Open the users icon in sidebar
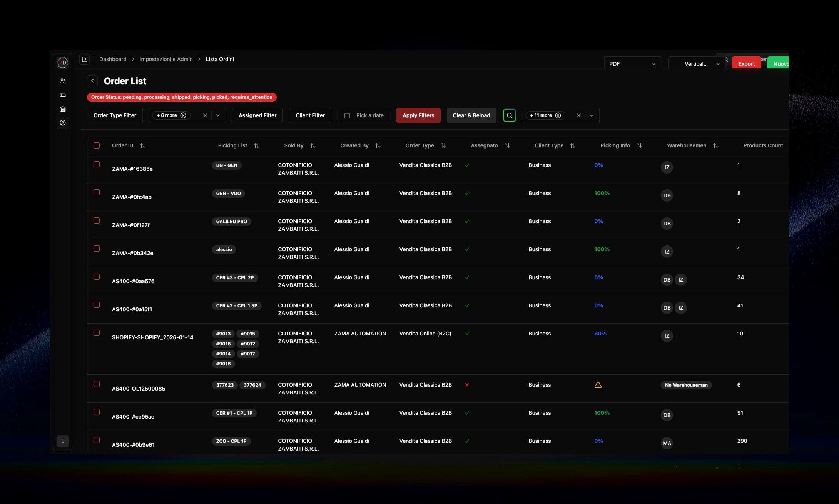 [63, 81]
